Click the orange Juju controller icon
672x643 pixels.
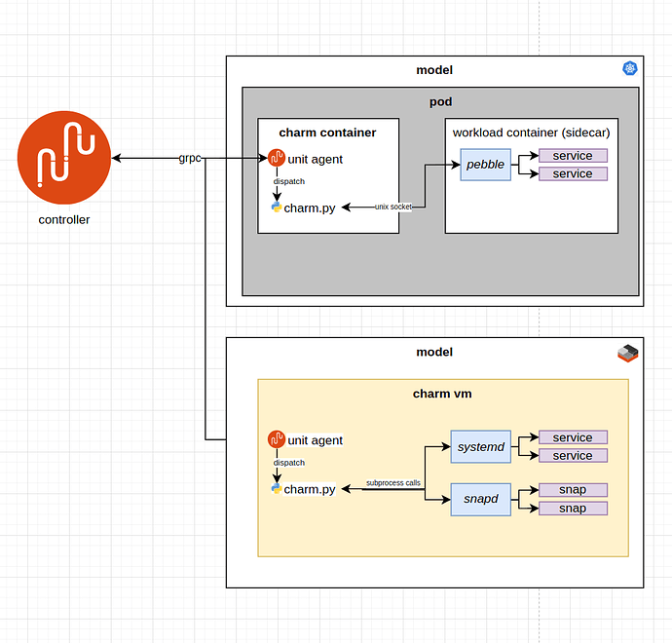pos(64,158)
